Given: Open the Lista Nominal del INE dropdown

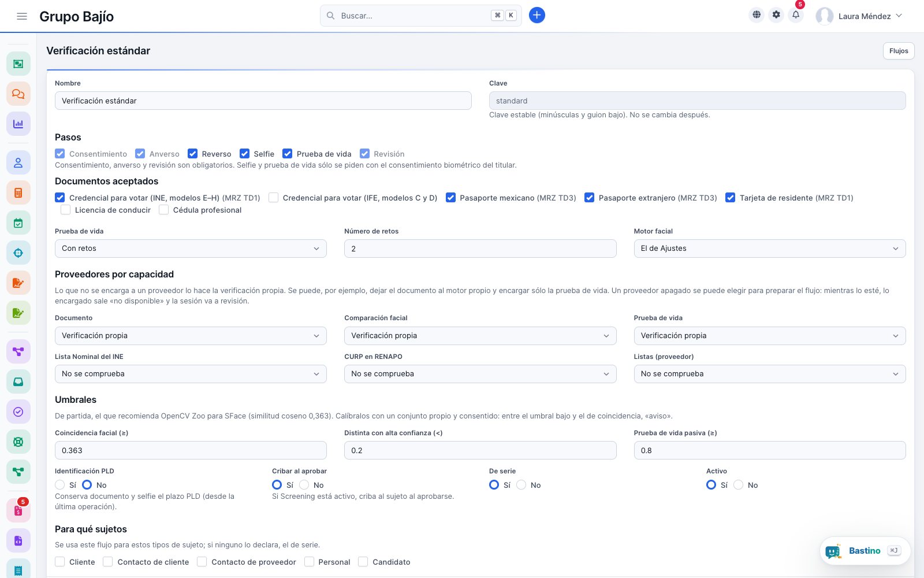Looking at the screenshot, I should point(191,374).
